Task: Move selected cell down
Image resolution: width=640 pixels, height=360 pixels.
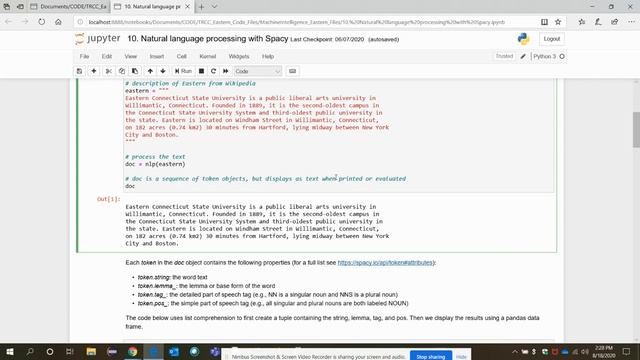Action: click(163, 71)
